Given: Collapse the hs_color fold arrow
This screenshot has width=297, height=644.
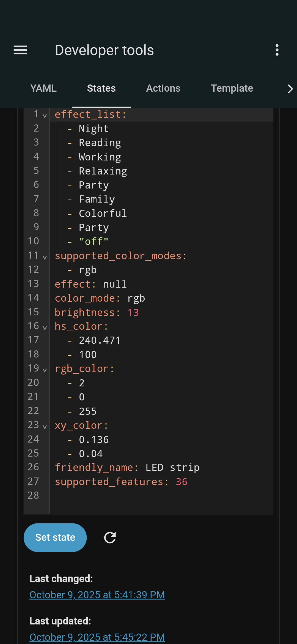Looking at the screenshot, I should pos(45,328).
